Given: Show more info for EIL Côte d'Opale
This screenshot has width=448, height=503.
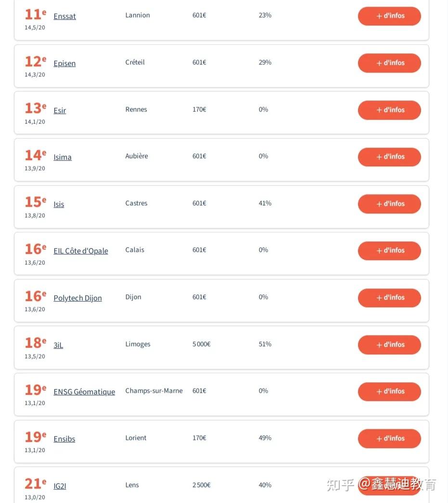Looking at the screenshot, I should coord(389,251).
